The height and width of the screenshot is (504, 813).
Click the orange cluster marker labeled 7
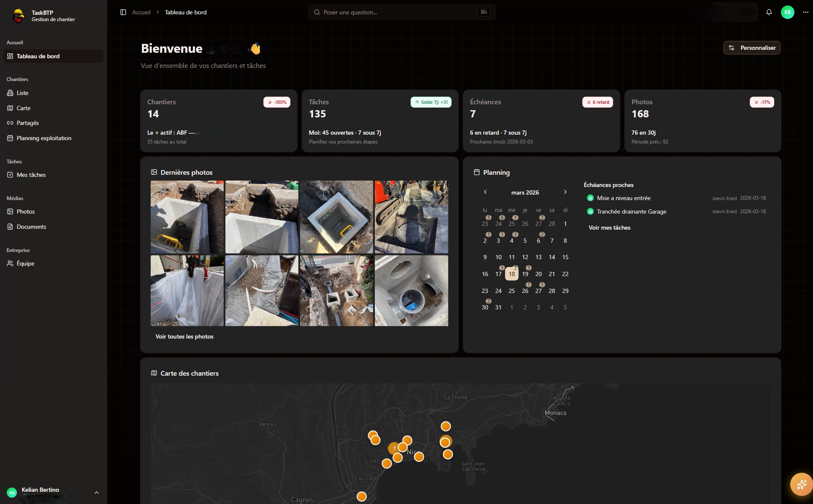(393, 448)
